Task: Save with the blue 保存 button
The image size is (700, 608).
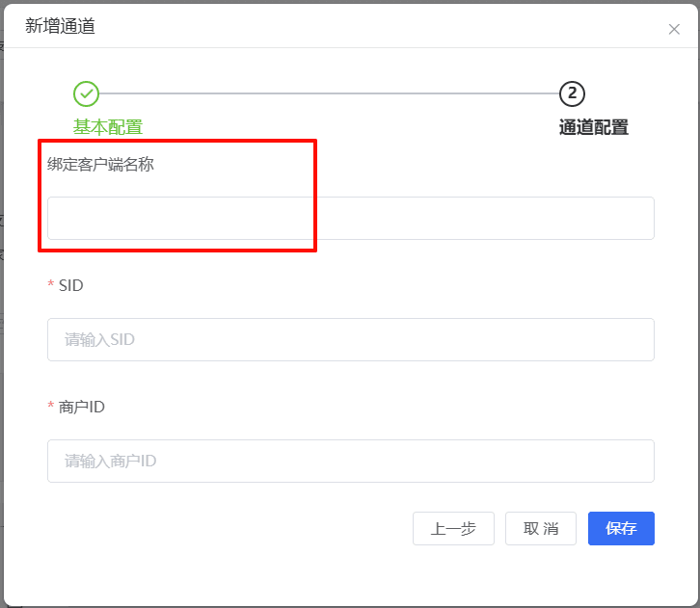Action: [621, 528]
